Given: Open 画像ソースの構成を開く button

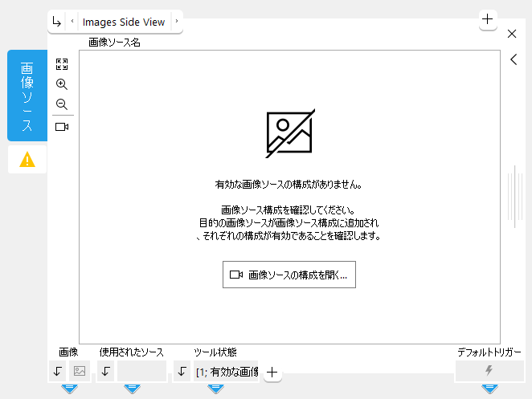Looking at the screenshot, I should (289, 275).
